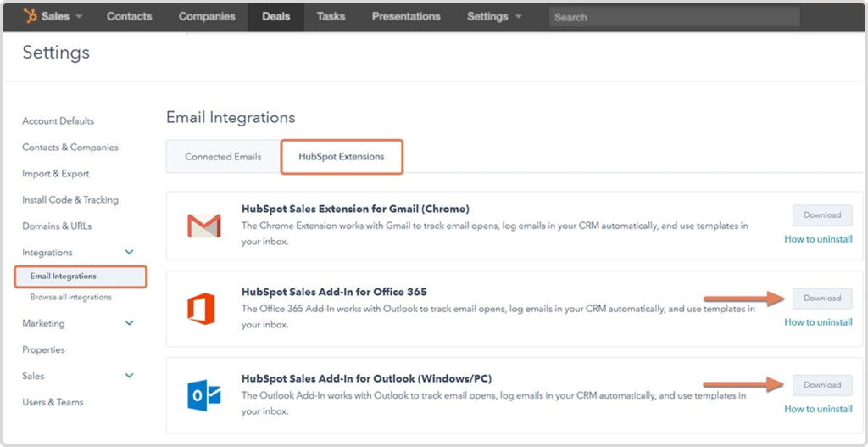Go to Contacts in the top menu
868x447 pixels.
[129, 17]
